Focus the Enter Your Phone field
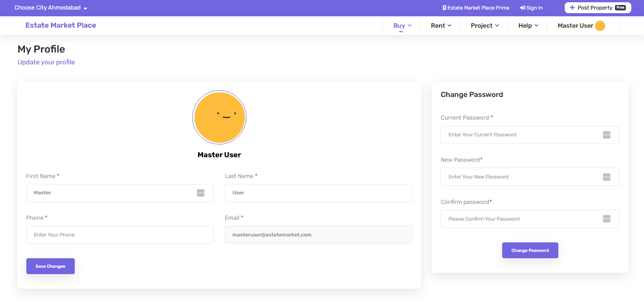The width and height of the screenshot is (644, 304). point(120,235)
